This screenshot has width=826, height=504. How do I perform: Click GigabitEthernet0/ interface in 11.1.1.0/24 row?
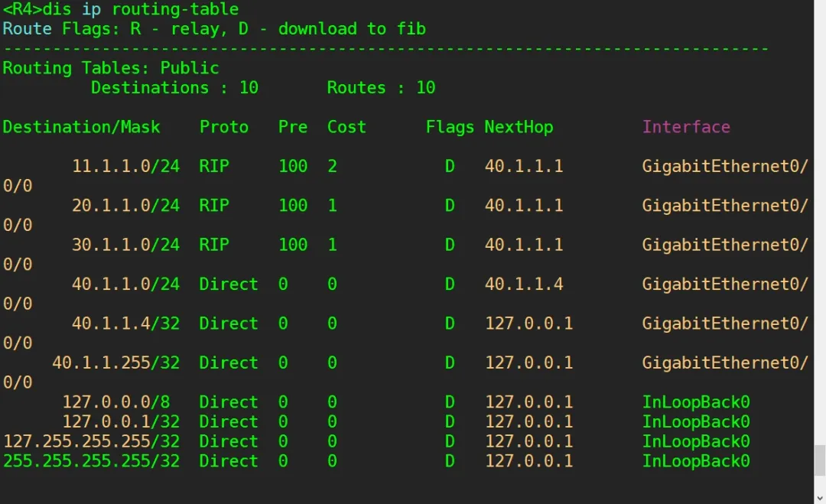pos(725,166)
